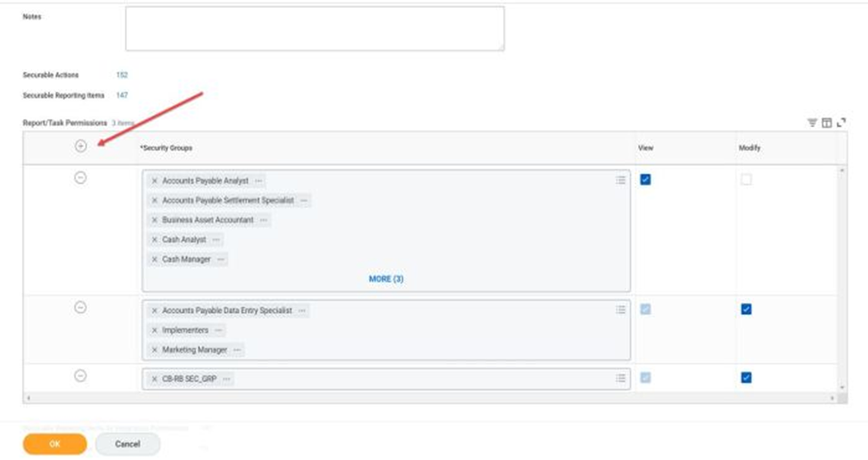Remove Marketing Manager security group tag

pos(154,350)
